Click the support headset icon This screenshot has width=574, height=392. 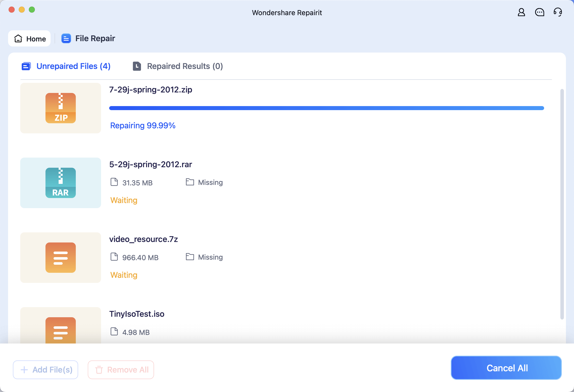(x=558, y=12)
